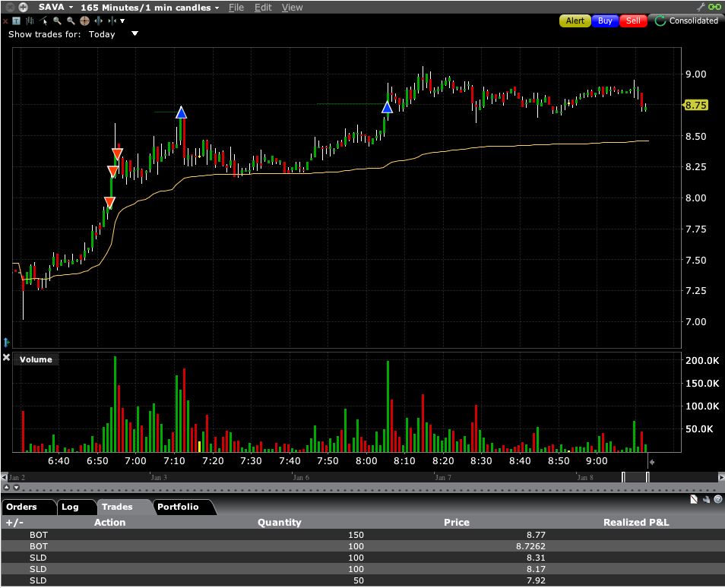Click the green chain link icon
Screen dimensions: 725x588
click(x=714, y=7)
